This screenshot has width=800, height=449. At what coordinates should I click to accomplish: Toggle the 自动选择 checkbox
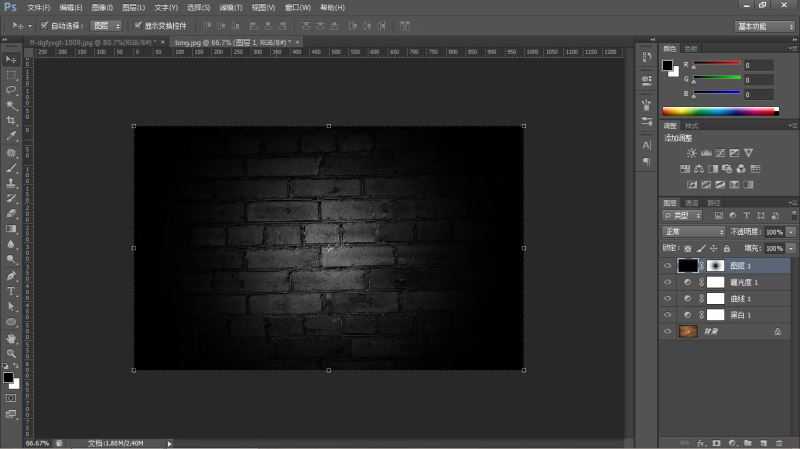[x=44, y=25]
